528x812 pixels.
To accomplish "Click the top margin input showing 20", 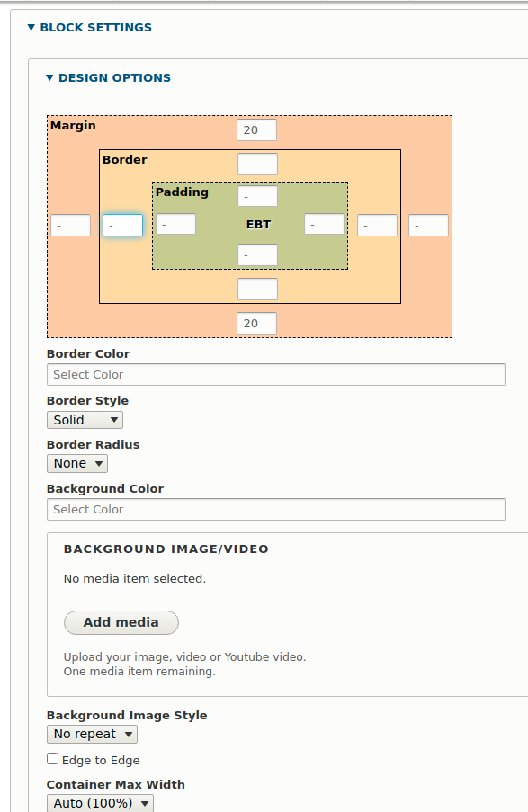I will [x=256, y=130].
